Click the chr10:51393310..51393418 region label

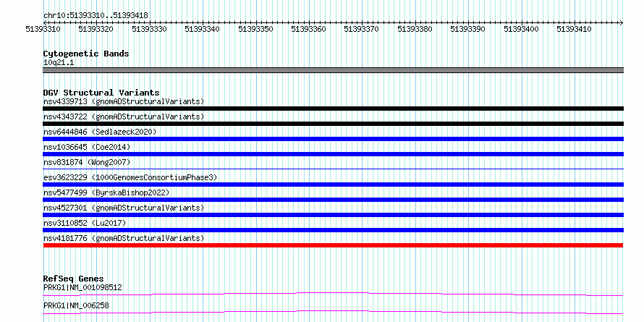click(x=96, y=15)
